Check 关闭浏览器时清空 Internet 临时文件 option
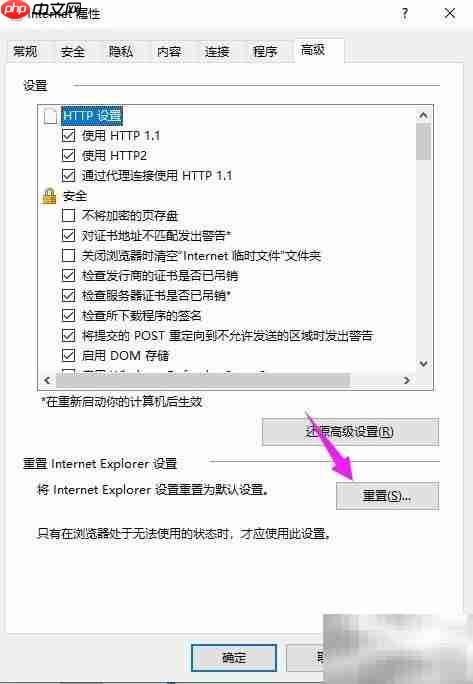The height and width of the screenshot is (684, 473). pyautogui.click(x=69, y=255)
